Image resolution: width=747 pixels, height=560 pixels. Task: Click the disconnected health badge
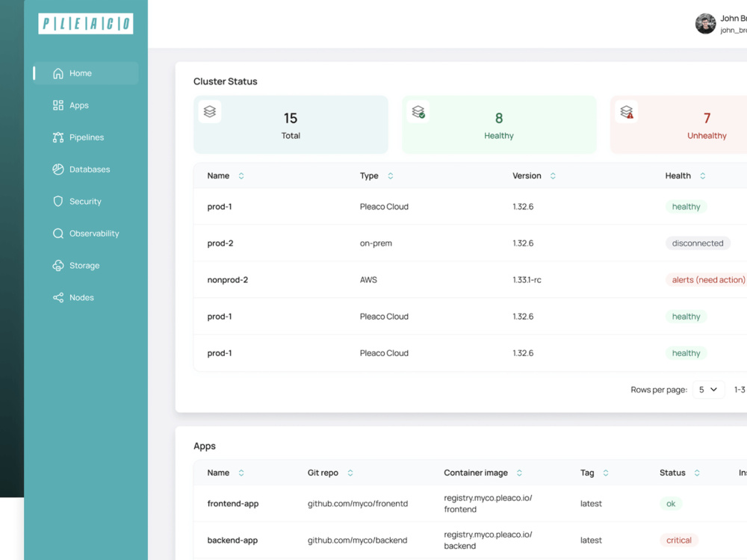698,243
